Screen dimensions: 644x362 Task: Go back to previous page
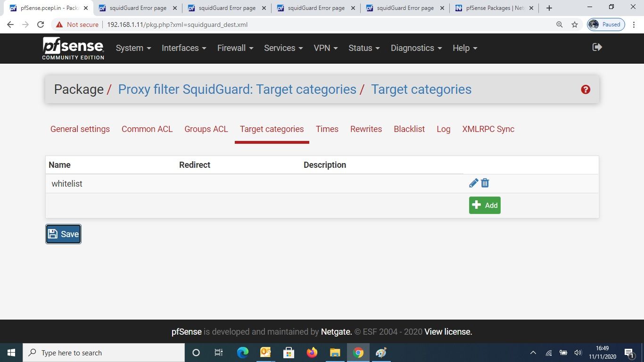[10, 25]
